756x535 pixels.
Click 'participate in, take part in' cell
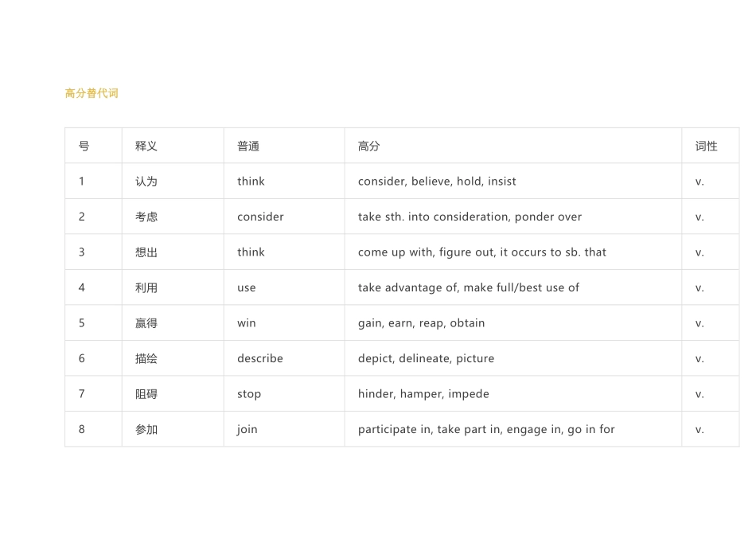tap(486, 429)
